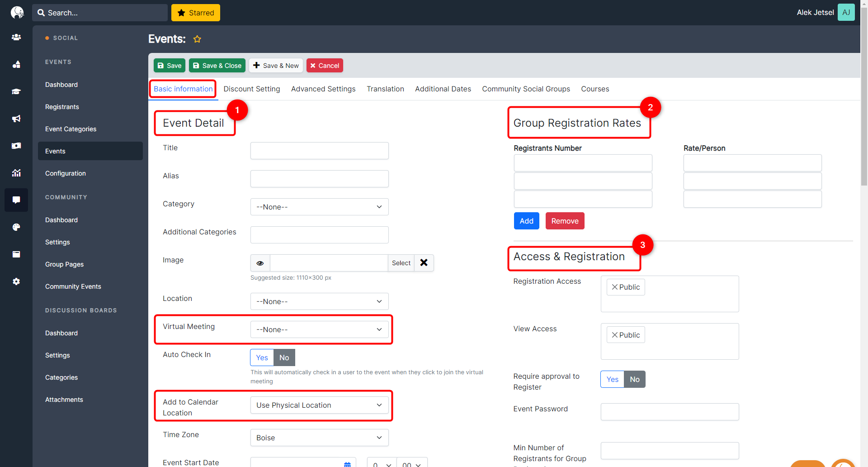Screen dimensions: 868x467
Task: Open the Starred button
Action: point(196,13)
